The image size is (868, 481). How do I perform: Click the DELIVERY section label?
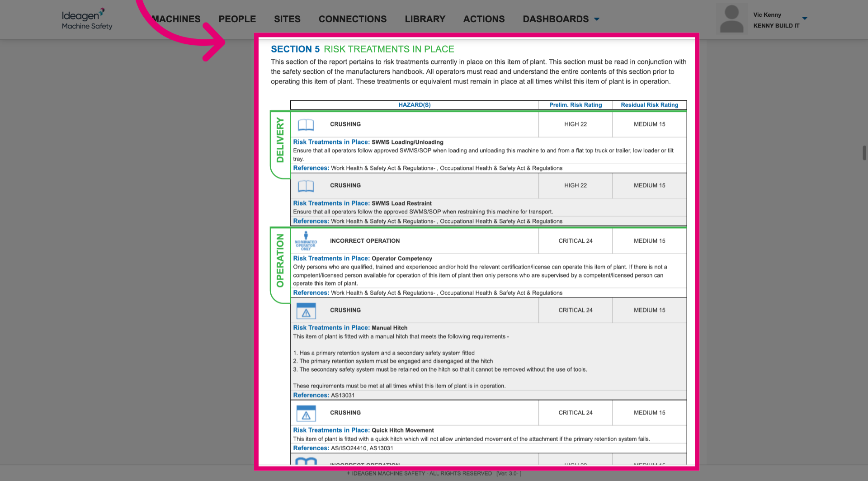pyautogui.click(x=280, y=140)
